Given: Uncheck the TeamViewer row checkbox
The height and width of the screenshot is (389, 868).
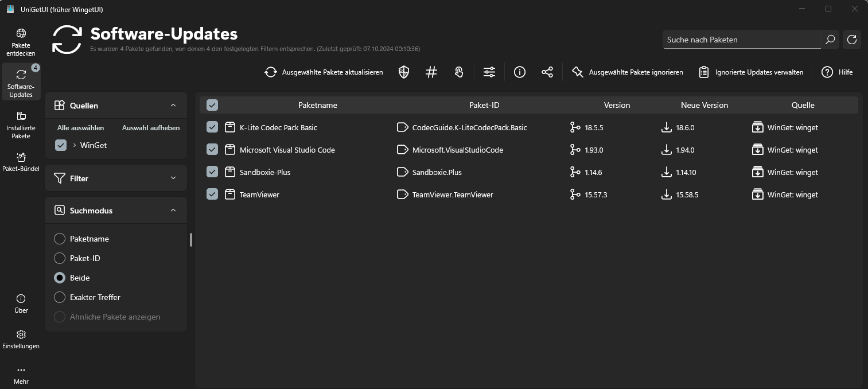Looking at the screenshot, I should click(212, 194).
